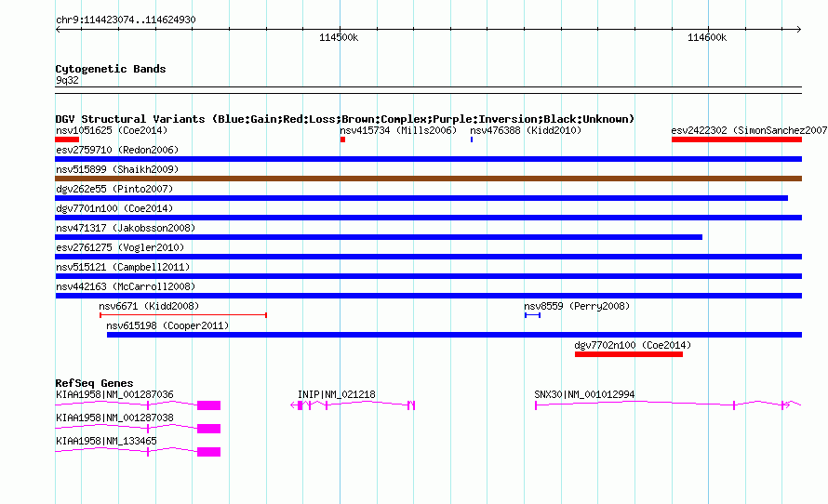Click the dgv262e55 (Pinto2007) label text
The height and width of the screenshot is (504, 828).
[x=114, y=189]
